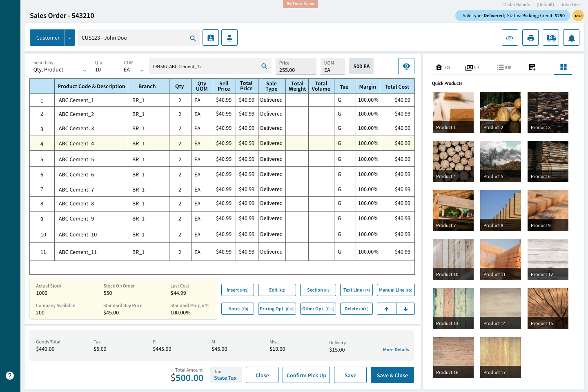588x392 pixels.
Task: Click the Section (F3) button
Action: [x=318, y=290]
